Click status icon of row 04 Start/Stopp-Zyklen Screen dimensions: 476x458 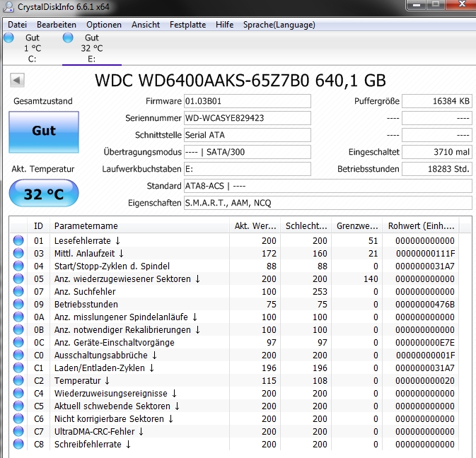18,266
